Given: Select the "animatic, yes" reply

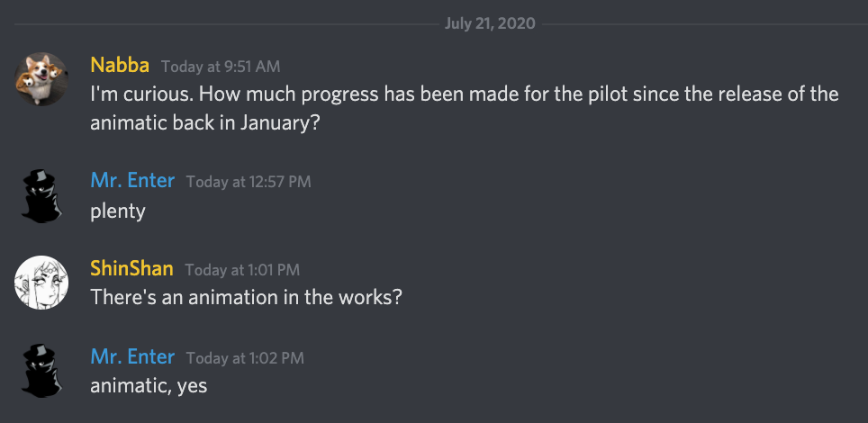Looking at the screenshot, I should [x=149, y=386].
